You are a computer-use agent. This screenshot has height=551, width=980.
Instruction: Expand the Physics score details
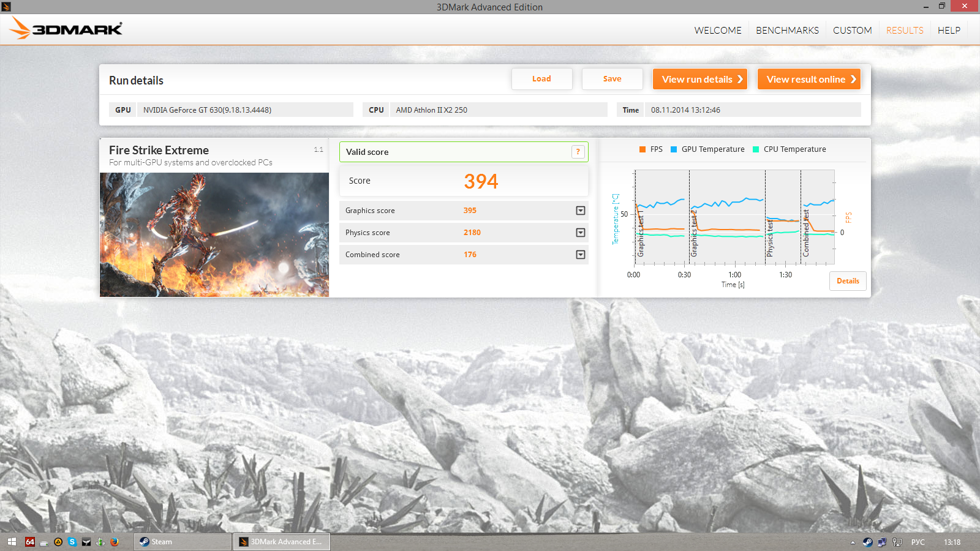(581, 233)
